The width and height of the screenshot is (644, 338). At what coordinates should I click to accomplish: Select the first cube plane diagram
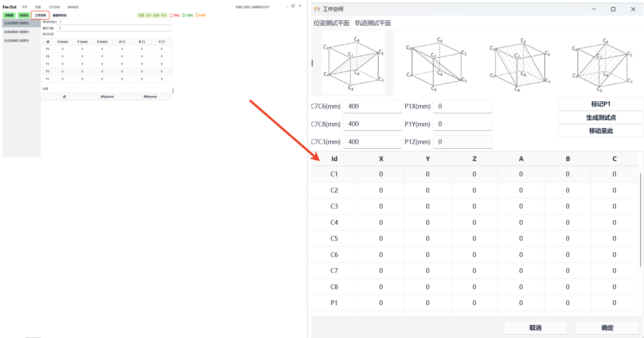point(353,63)
